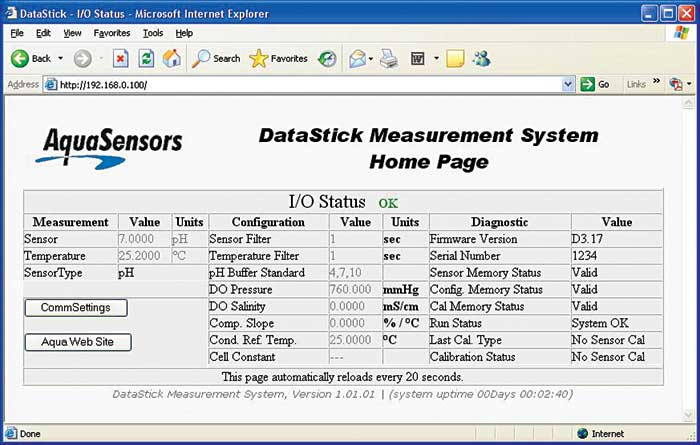Image resolution: width=700 pixels, height=445 pixels.
Task: Click the AquaSensors logo
Action: click(111, 146)
